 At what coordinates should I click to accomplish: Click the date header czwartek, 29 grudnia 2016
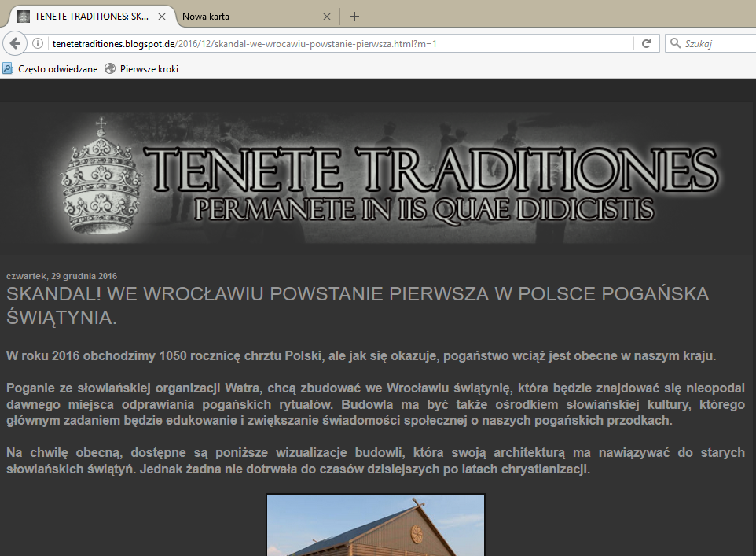point(61,276)
